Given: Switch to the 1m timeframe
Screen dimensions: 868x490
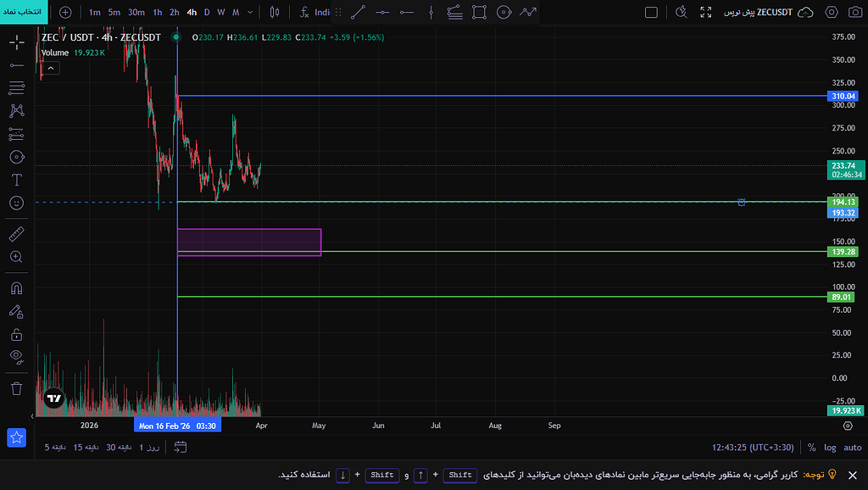Looking at the screenshot, I should click(95, 12).
